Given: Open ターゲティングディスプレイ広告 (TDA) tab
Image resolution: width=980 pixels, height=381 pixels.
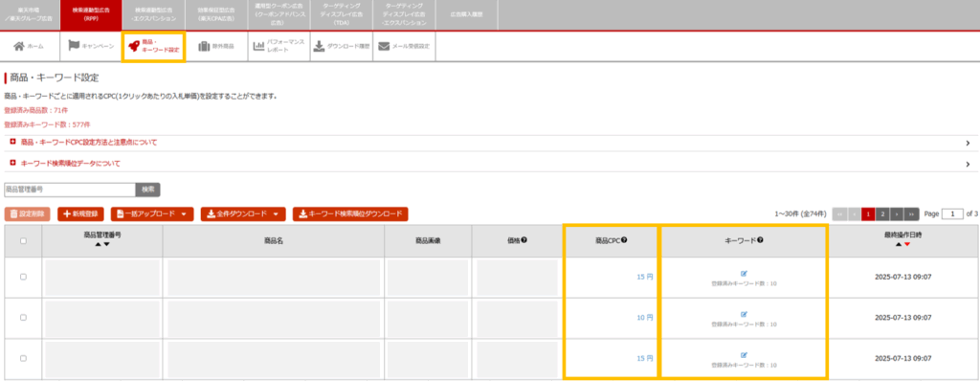Looking at the screenshot, I should (x=342, y=15).
